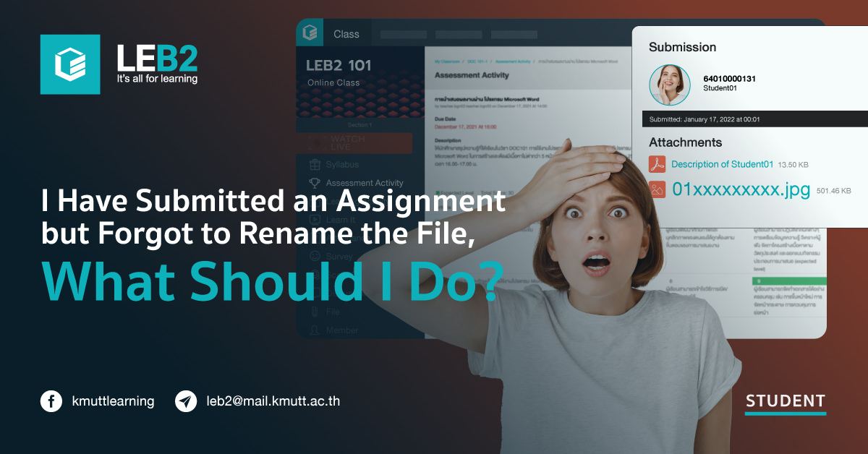
Task: Open the 01xxxxxxxxx.jpg attachment link
Action: [x=741, y=190]
